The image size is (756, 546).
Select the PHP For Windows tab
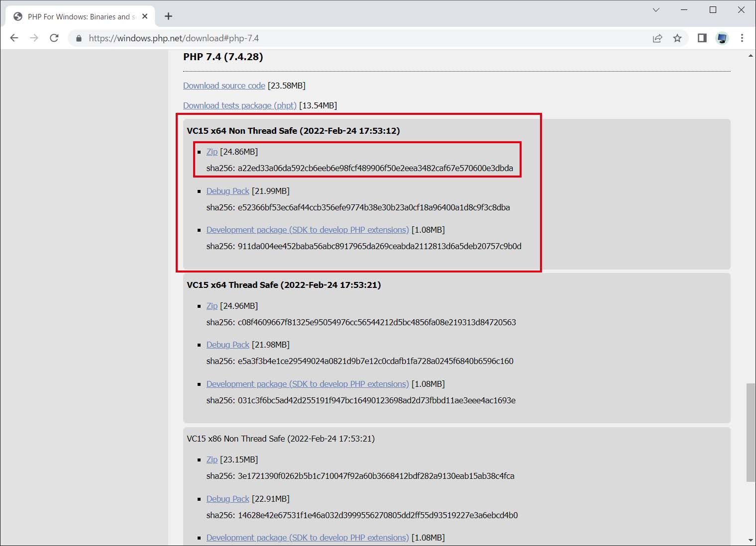81,16
